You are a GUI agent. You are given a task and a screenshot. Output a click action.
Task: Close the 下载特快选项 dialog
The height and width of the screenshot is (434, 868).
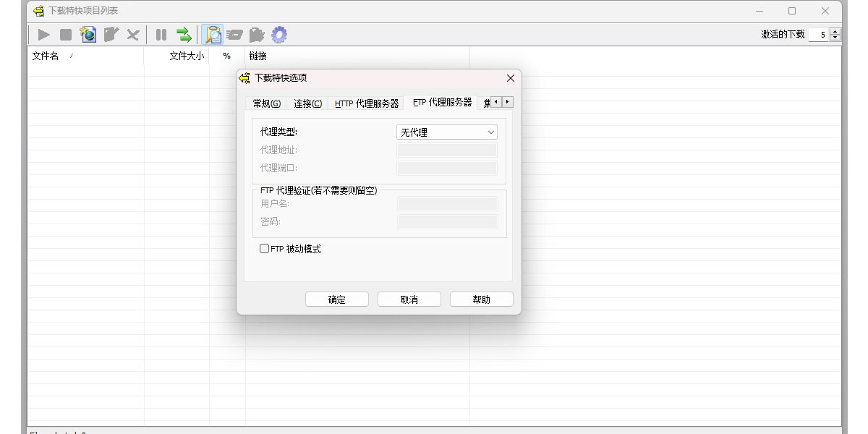[x=511, y=78]
